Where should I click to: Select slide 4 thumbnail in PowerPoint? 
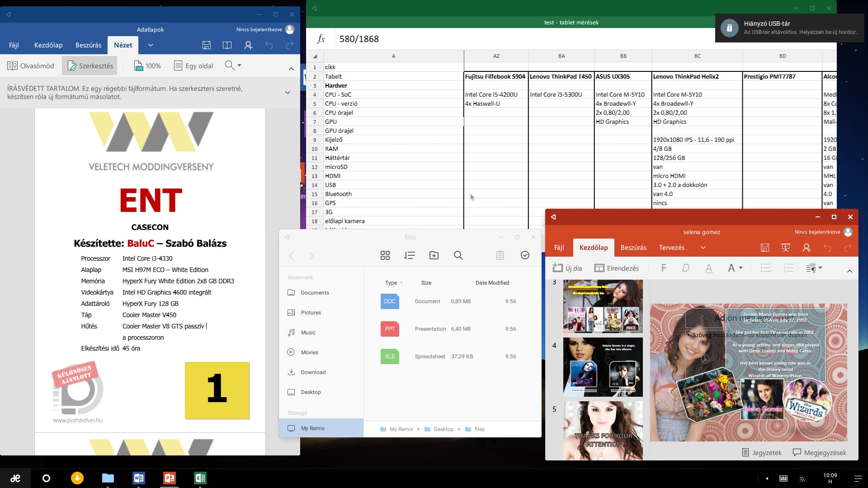603,367
